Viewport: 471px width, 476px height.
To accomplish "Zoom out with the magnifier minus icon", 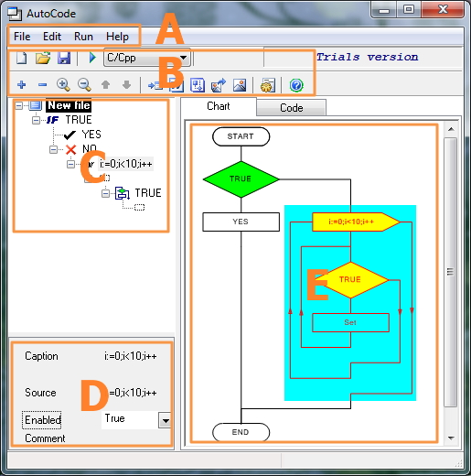I will [84, 84].
